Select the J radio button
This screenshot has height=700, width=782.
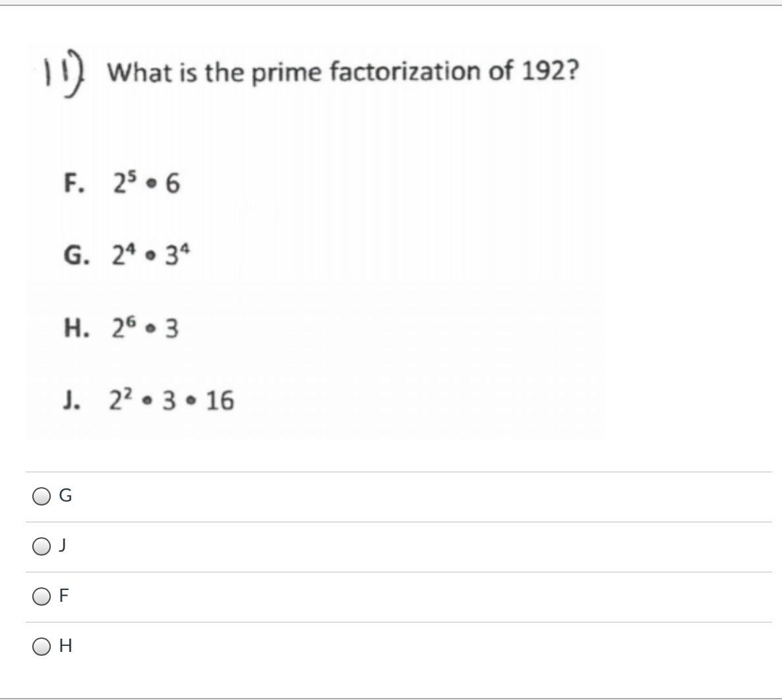tap(42, 546)
